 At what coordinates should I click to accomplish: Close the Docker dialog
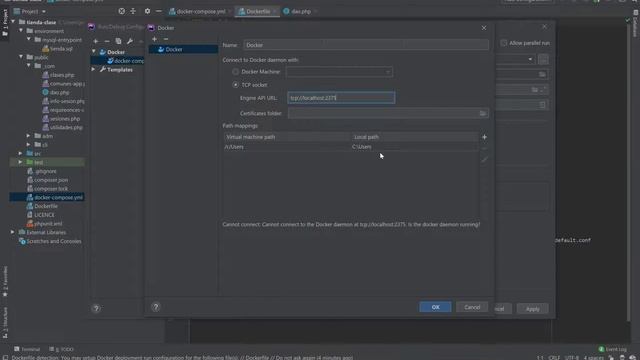click(484, 28)
